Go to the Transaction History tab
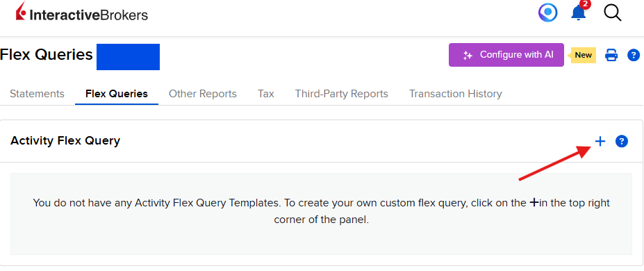 [x=456, y=94]
